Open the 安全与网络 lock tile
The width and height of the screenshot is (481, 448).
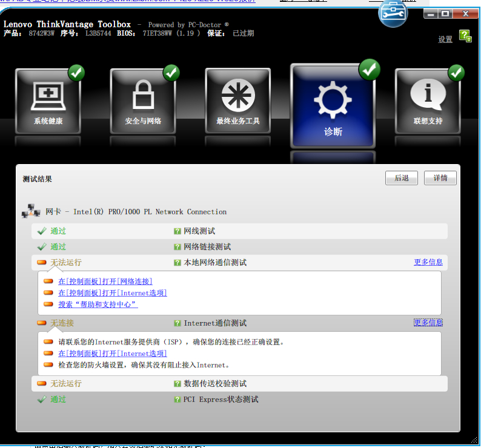point(143,102)
